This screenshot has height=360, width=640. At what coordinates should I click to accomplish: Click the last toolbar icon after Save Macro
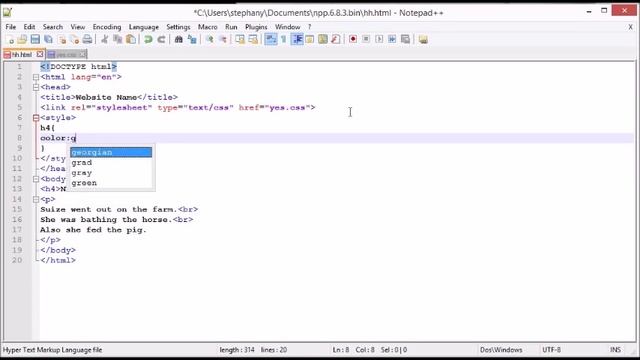tap(423, 39)
